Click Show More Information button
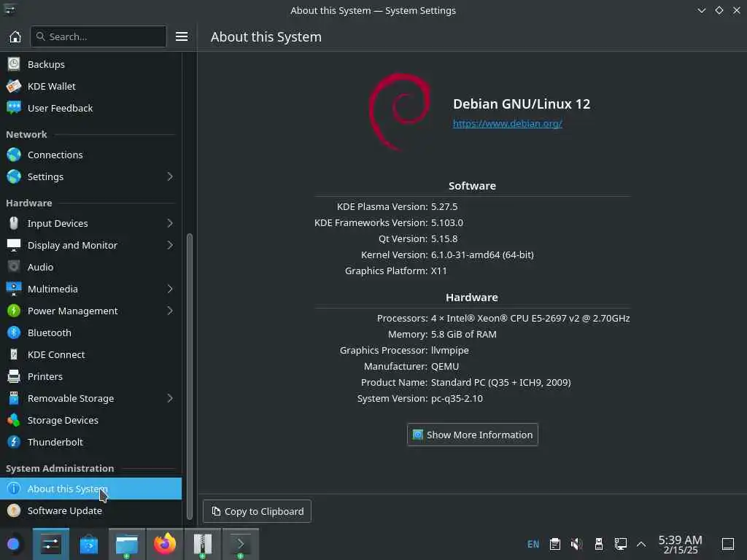This screenshot has height=560, width=747. 473,435
